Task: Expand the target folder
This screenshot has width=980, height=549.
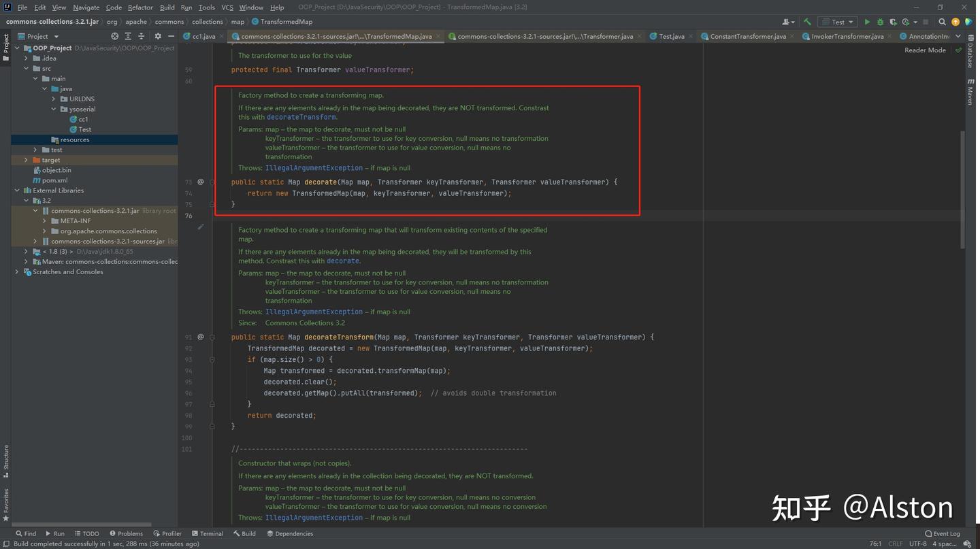Action: (x=26, y=160)
